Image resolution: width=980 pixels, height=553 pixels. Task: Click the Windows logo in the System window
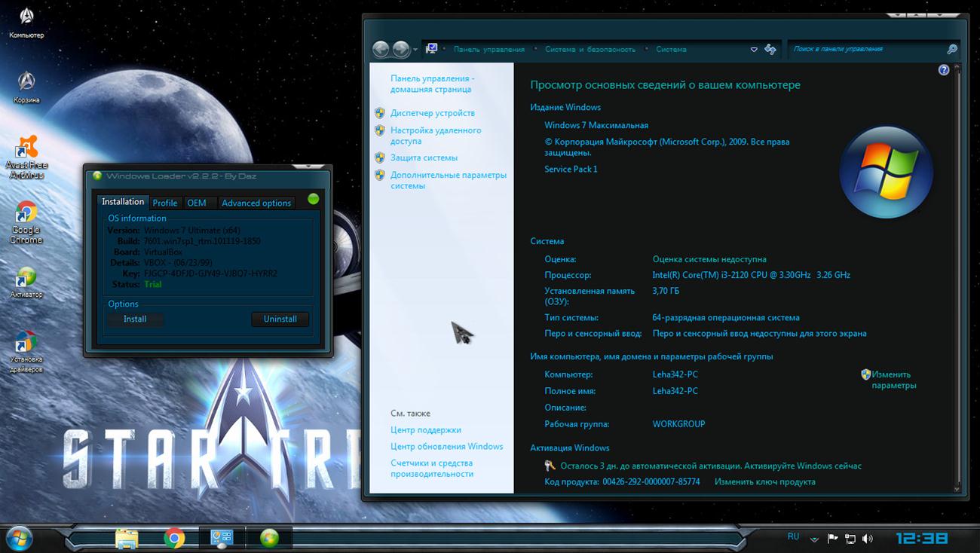pos(887,171)
